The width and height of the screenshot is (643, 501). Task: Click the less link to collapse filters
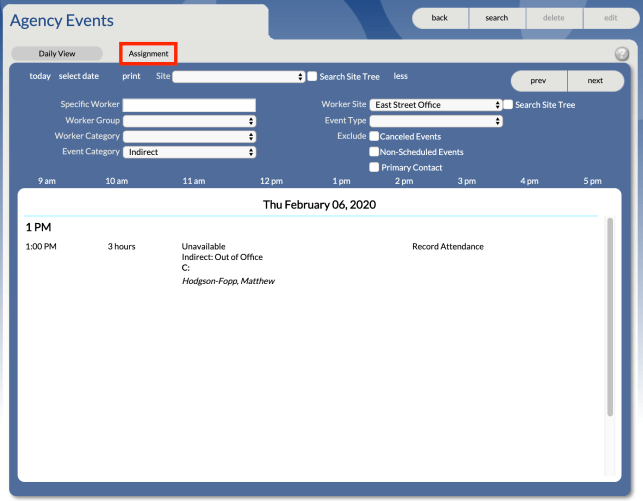(401, 76)
